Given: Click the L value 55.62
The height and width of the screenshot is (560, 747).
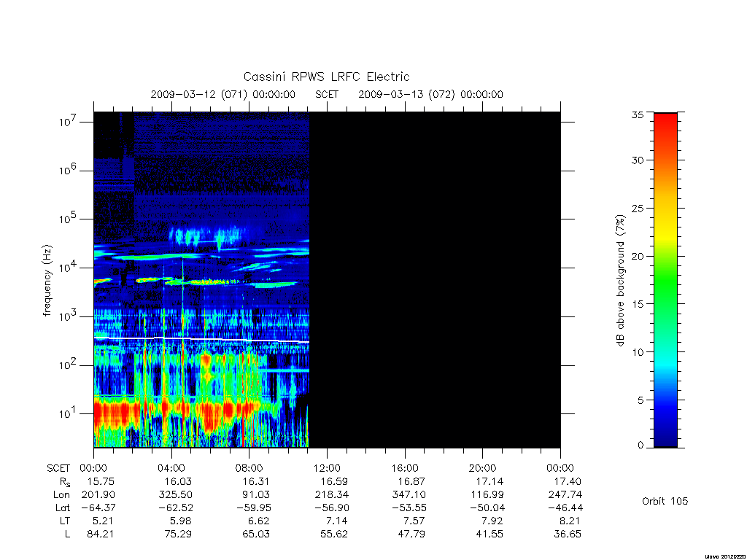Looking at the screenshot, I should 334,534.
